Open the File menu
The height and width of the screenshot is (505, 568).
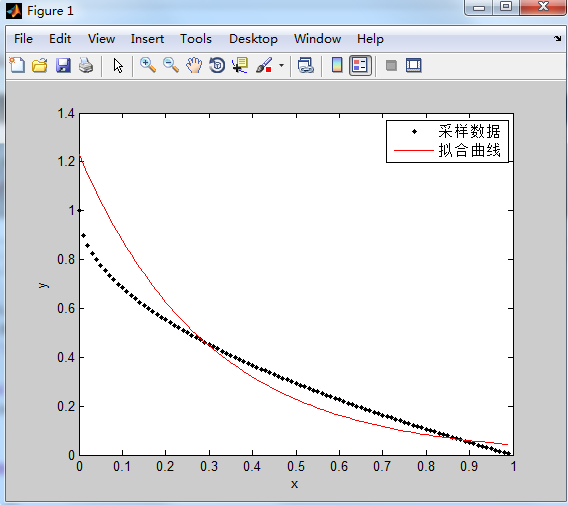[23, 39]
